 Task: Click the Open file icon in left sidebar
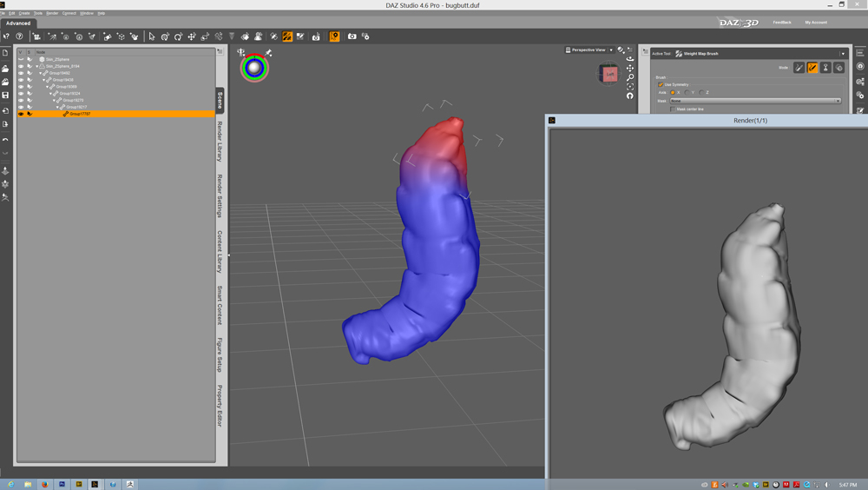(x=5, y=69)
